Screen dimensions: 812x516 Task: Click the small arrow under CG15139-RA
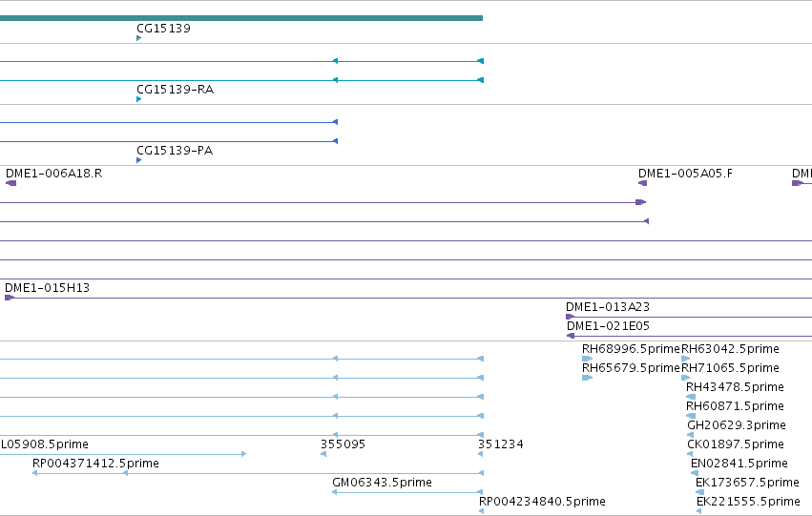(138, 99)
